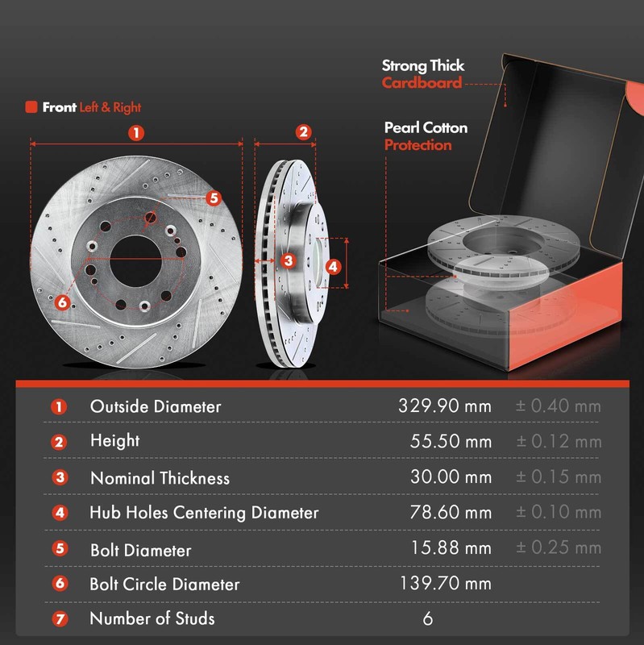The height and width of the screenshot is (645, 644).
Task: Click the studs count value '6'
Action: tap(428, 618)
